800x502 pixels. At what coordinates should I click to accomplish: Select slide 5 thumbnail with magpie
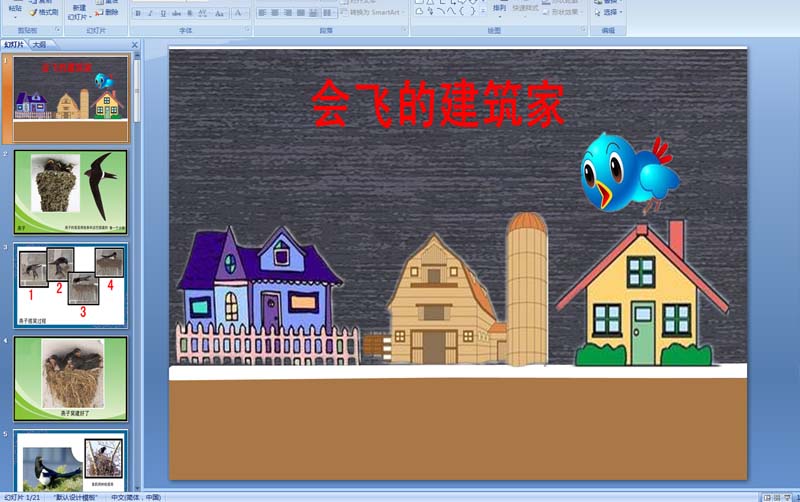pos(70,460)
